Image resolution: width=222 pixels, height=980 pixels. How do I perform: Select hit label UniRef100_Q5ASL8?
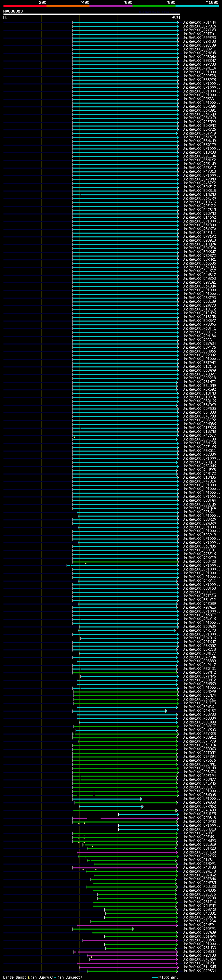(199, 818)
